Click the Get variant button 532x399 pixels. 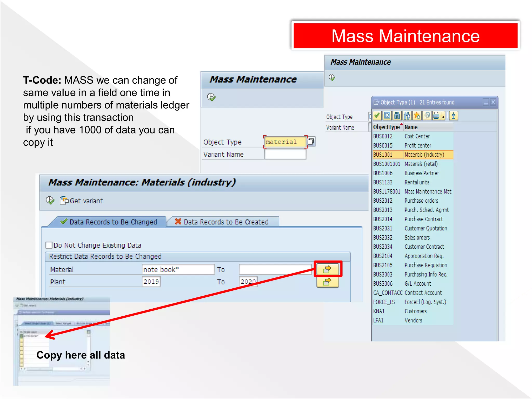(x=82, y=201)
